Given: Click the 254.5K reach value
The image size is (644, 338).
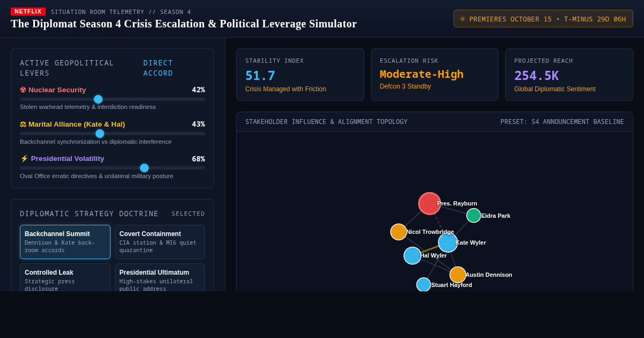Looking at the screenshot, I should coord(537,76).
